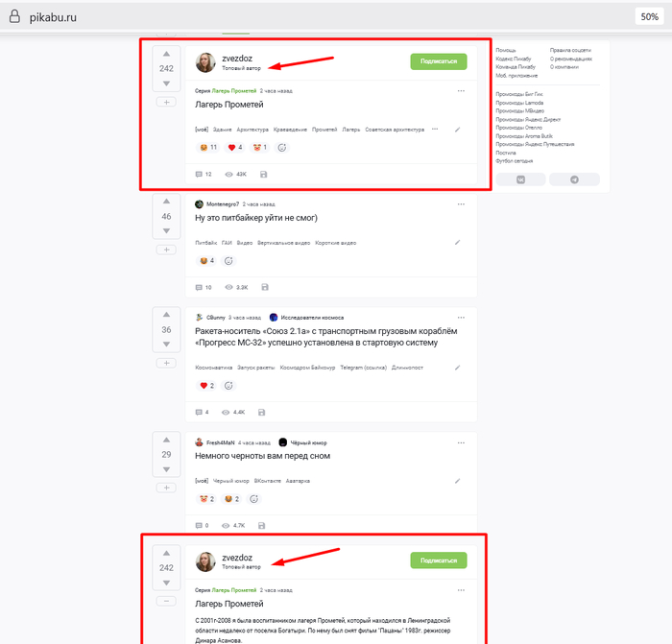Open Промокоды Lamoda sidebar link
This screenshot has width=672, height=644.
[519, 103]
